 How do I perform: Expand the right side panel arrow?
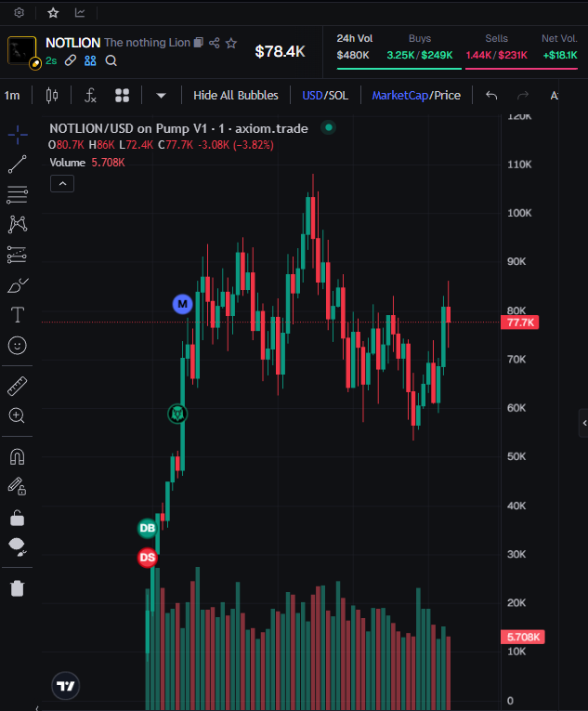(584, 423)
